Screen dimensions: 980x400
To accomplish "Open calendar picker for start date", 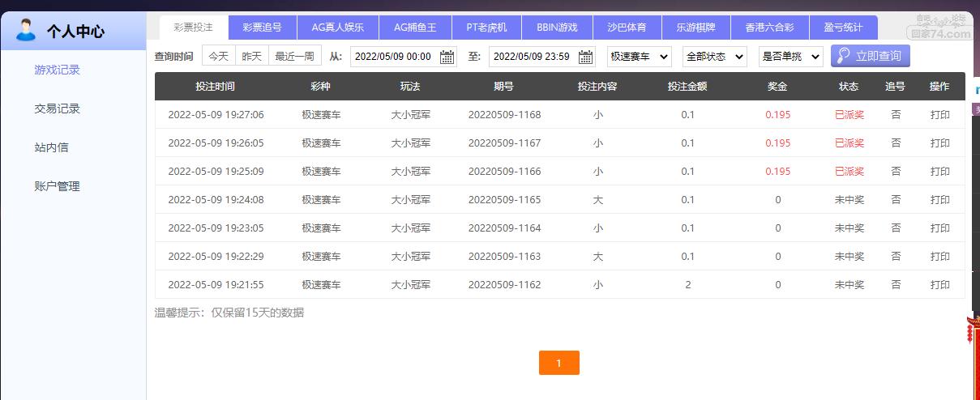I will coord(447,57).
